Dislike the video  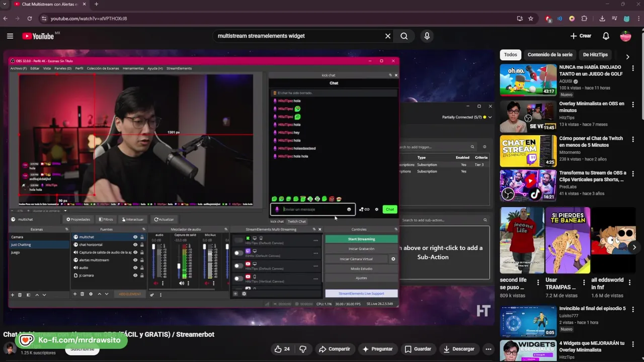[x=303, y=349]
